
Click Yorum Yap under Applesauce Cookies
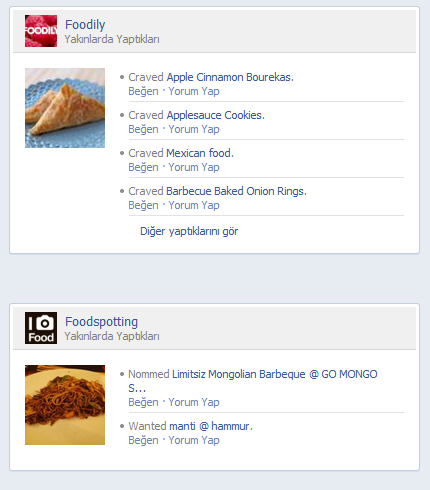(x=194, y=129)
